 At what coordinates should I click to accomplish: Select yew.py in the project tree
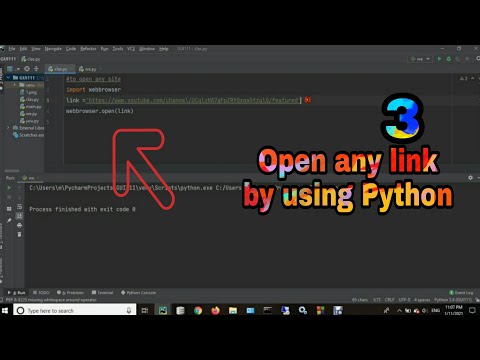(x=29, y=121)
